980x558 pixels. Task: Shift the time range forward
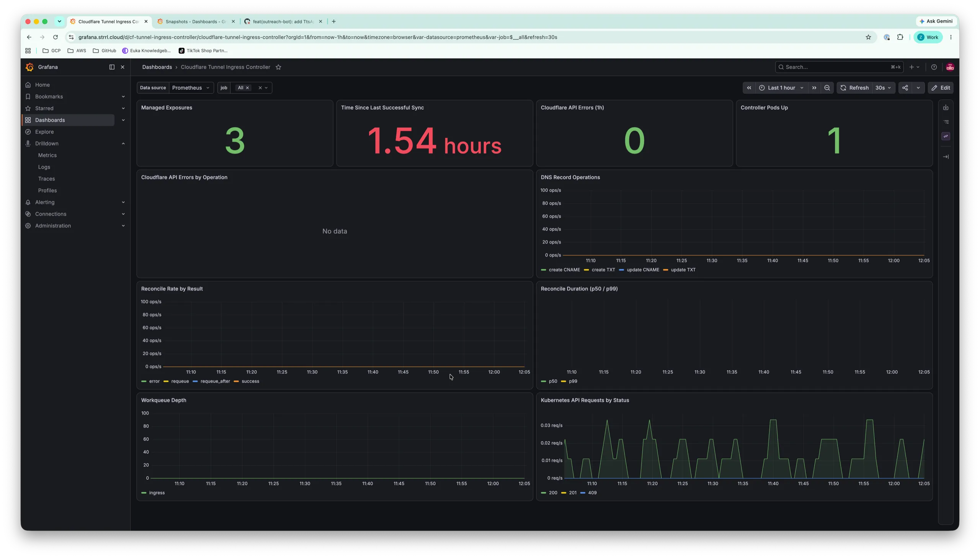coord(814,88)
